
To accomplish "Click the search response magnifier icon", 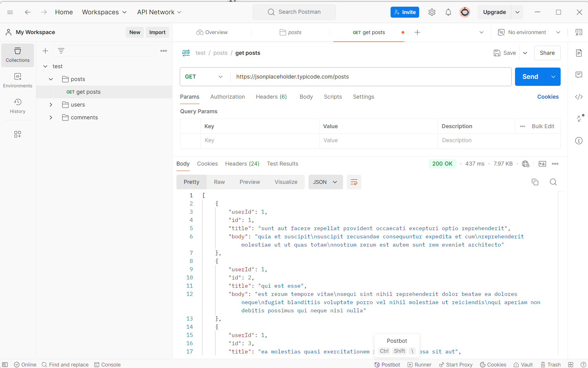I will [553, 182].
